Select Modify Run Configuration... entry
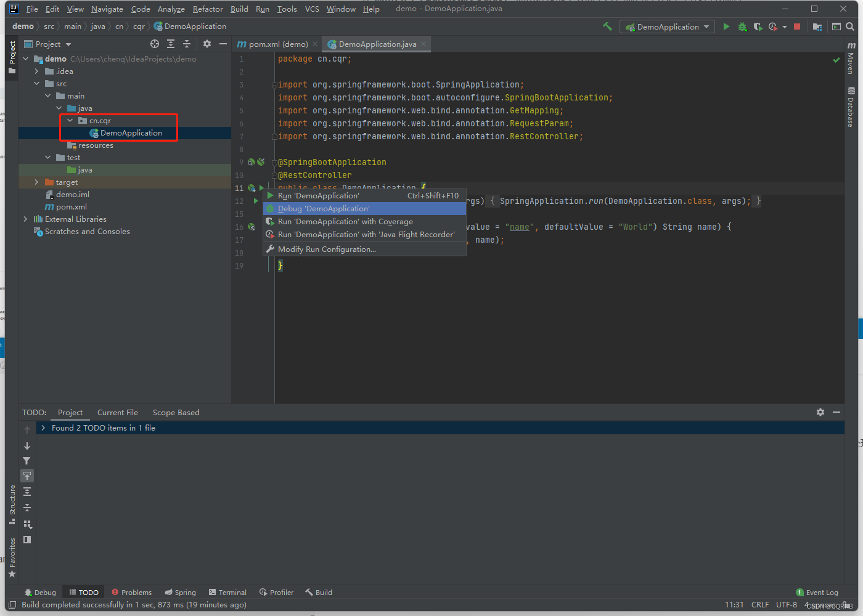This screenshot has width=863, height=616. click(x=364, y=249)
